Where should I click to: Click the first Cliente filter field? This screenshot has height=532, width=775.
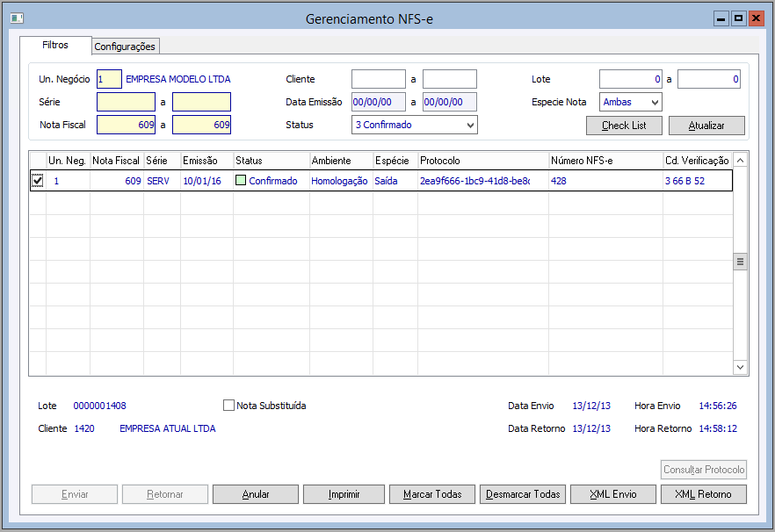pos(379,79)
